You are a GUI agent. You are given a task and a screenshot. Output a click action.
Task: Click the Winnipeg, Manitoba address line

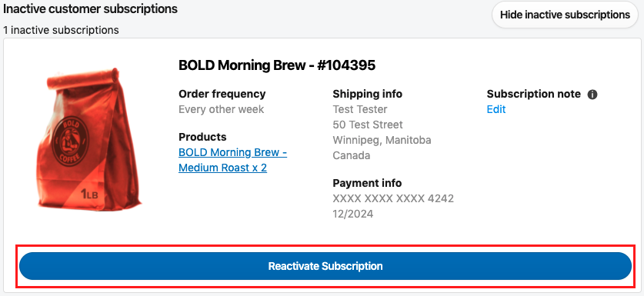point(382,140)
